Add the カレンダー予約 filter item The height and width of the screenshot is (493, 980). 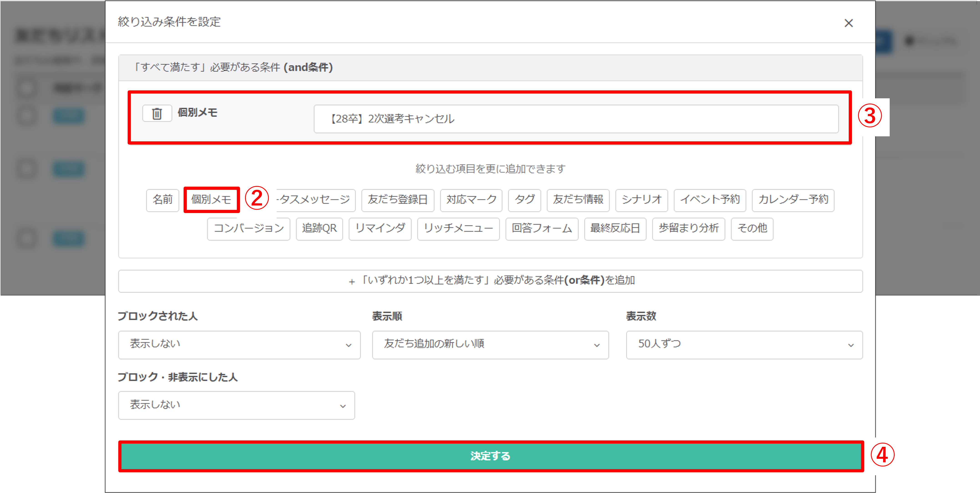793,200
